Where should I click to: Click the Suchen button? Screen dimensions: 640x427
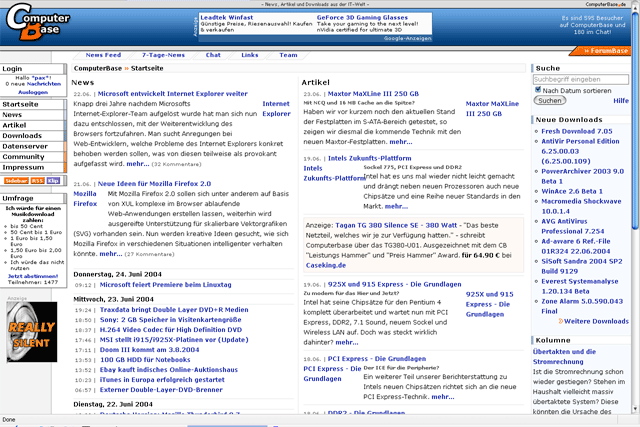coord(550,100)
